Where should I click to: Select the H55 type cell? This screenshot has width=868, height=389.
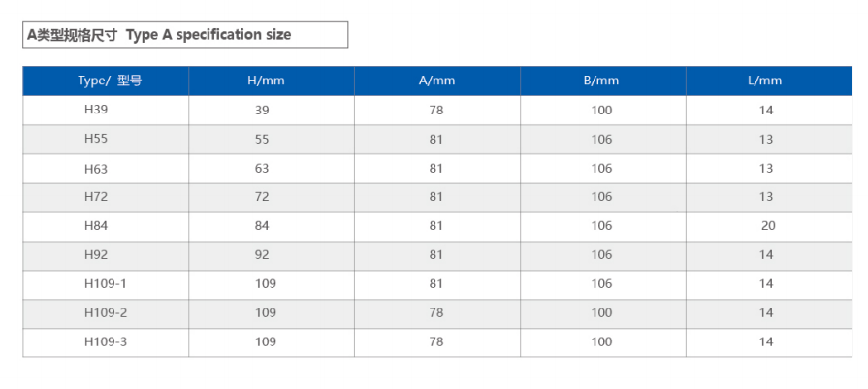(x=96, y=139)
